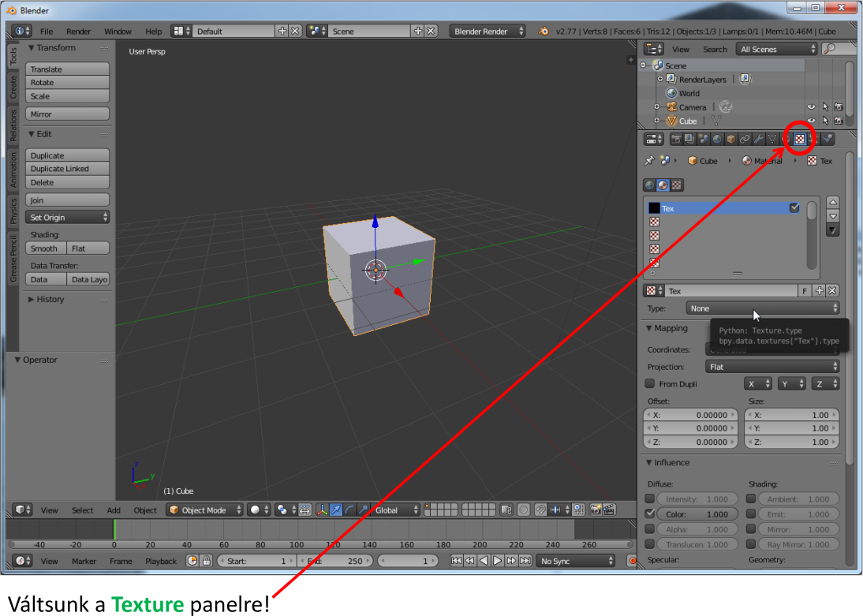Open the timeline Marker menu
This screenshot has width=863, height=616.
point(84,561)
